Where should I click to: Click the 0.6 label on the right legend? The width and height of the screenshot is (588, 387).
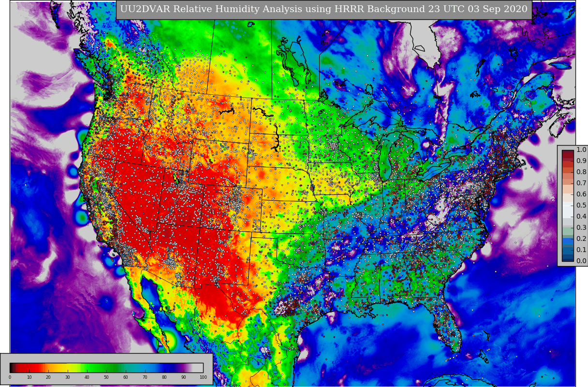tap(581, 194)
